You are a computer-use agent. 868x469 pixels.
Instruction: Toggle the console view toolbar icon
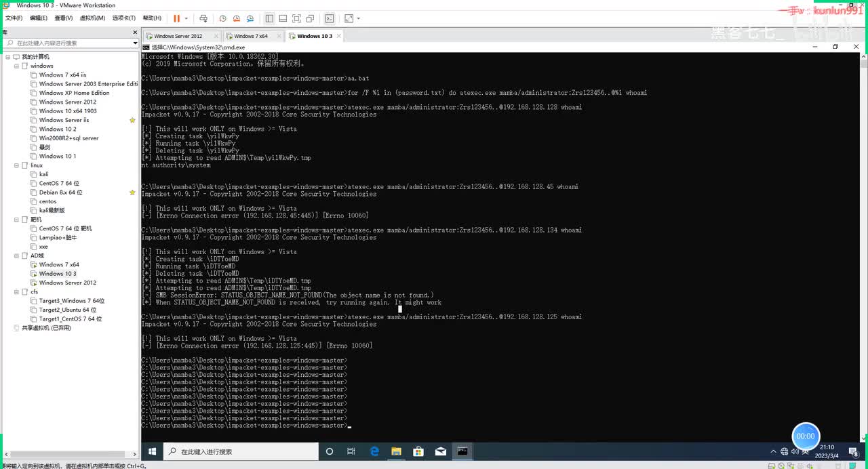point(330,18)
